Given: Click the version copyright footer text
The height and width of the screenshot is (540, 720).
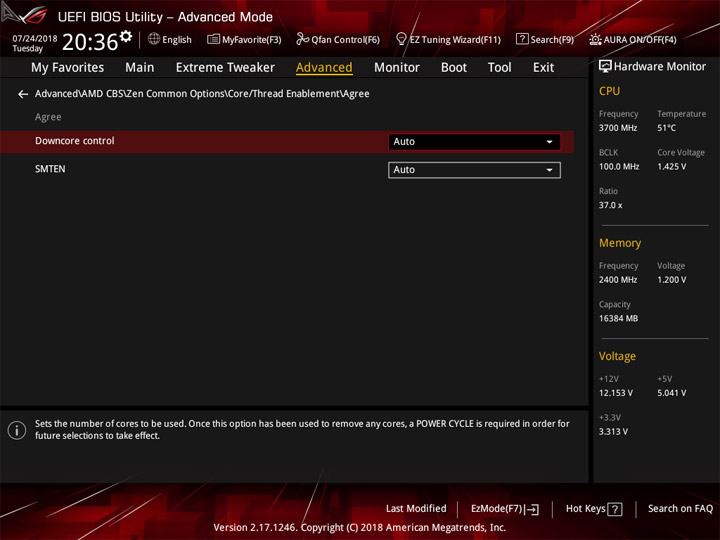Looking at the screenshot, I should [x=360, y=528].
